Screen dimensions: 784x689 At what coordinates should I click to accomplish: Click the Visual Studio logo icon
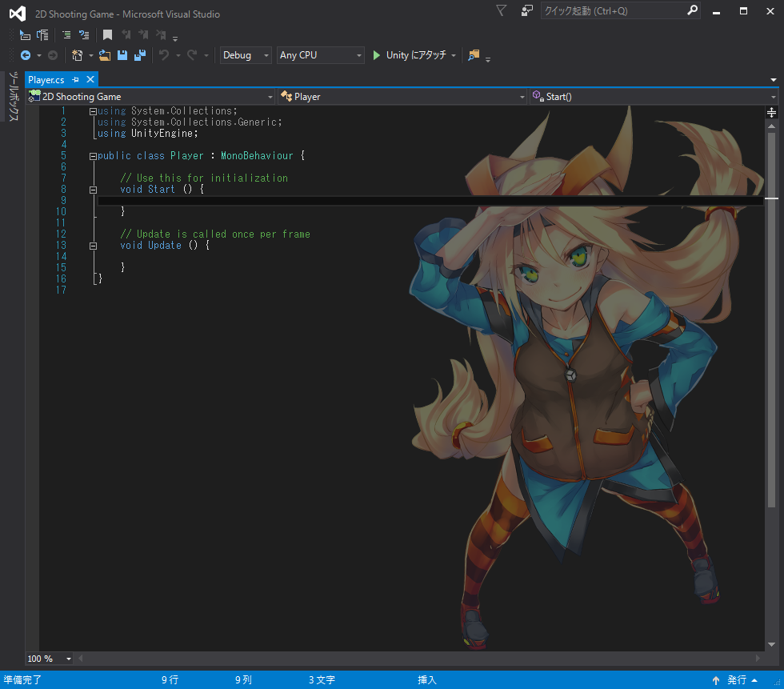click(x=18, y=14)
